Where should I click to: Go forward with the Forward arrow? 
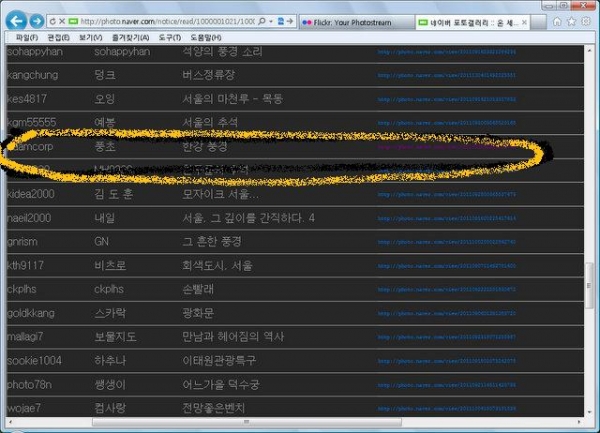(x=37, y=21)
